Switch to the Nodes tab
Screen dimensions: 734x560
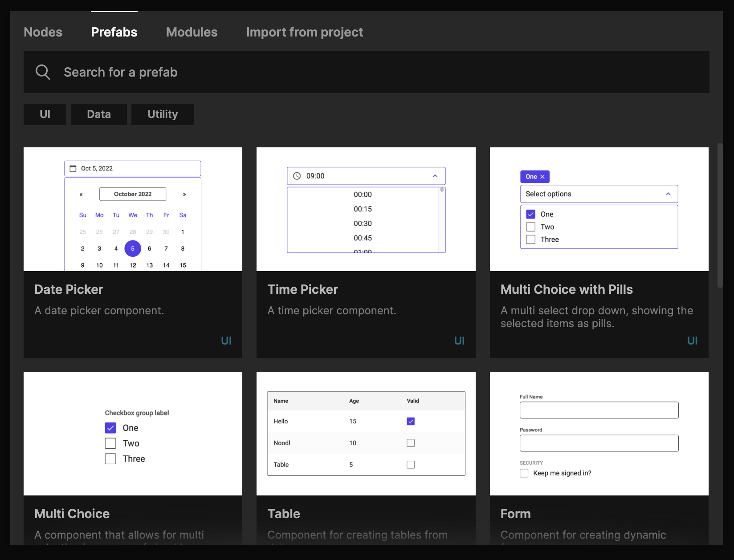[x=43, y=32]
